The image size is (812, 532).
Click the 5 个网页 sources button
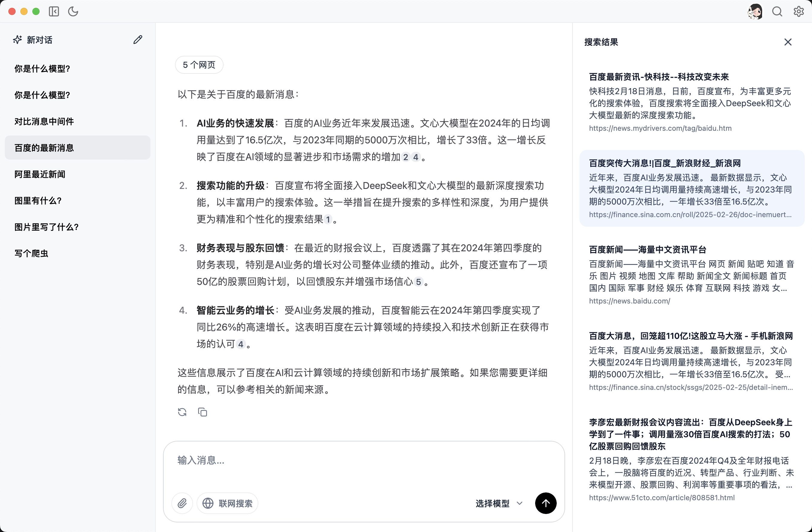pos(199,64)
